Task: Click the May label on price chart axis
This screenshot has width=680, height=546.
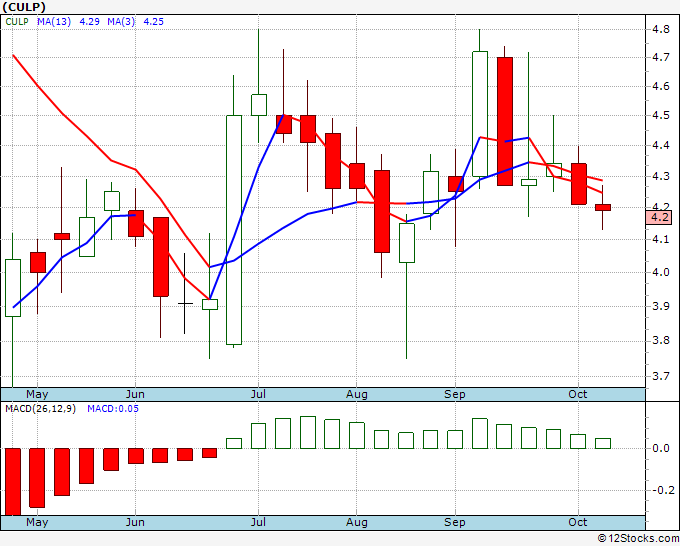Action: click(37, 394)
